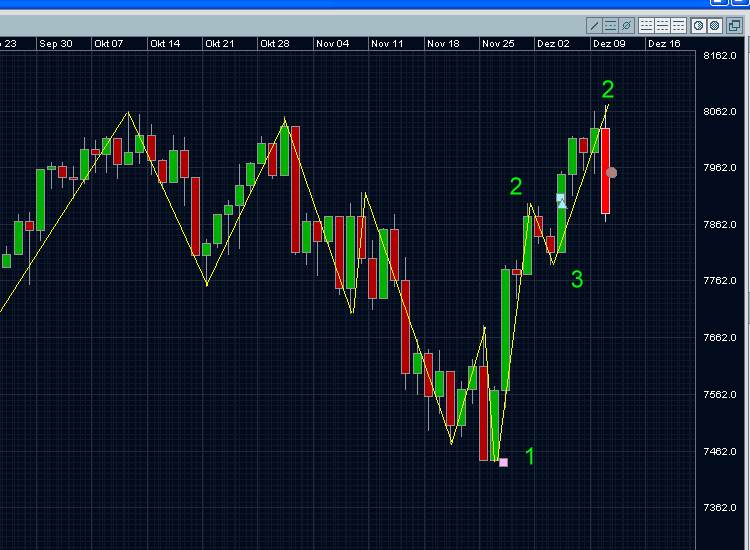Click the bright red last candle on Dez 09
This screenshot has width=750, height=550.
pyautogui.click(x=606, y=171)
